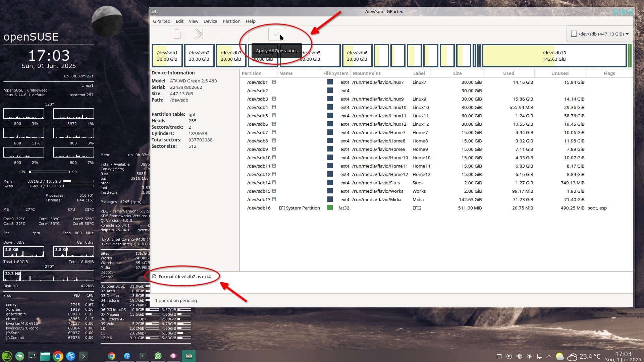Sort by the Unused column header
This screenshot has width=644, height=362.
560,73
